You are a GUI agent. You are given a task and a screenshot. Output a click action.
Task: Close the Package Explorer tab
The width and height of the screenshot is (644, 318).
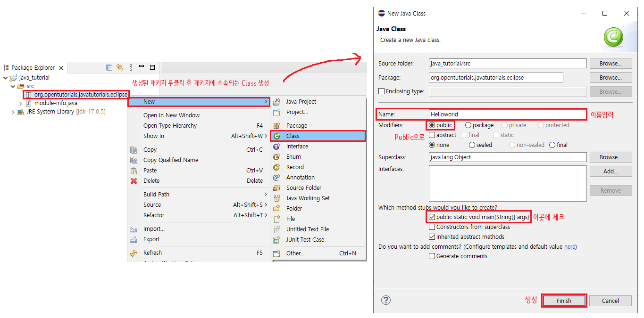click(x=61, y=68)
